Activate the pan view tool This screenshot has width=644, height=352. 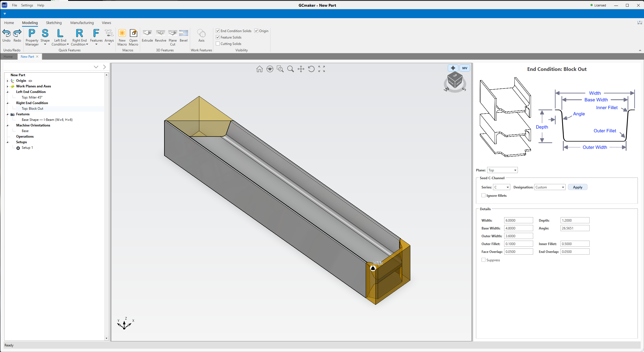click(301, 69)
